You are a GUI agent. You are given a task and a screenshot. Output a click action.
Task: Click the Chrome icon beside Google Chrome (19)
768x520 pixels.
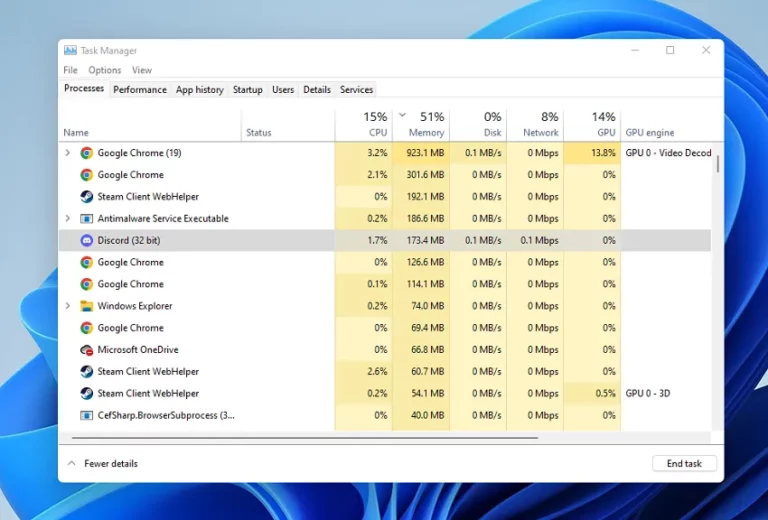coord(87,153)
